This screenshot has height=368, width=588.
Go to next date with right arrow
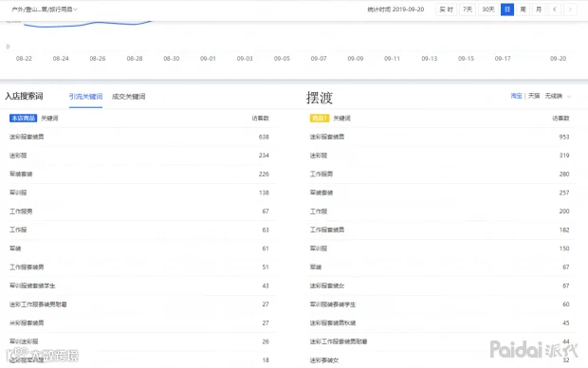[570, 9]
